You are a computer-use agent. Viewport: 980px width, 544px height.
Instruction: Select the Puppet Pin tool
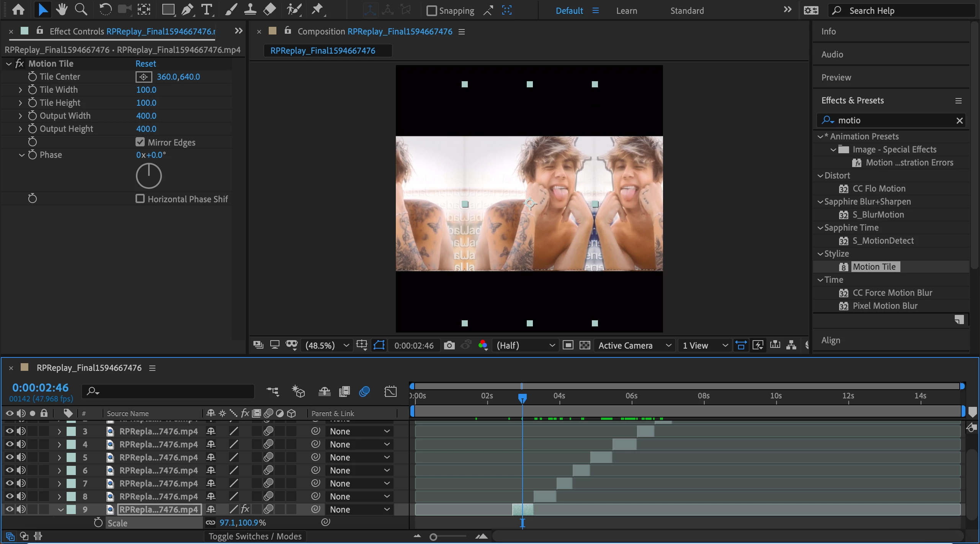coord(317,10)
